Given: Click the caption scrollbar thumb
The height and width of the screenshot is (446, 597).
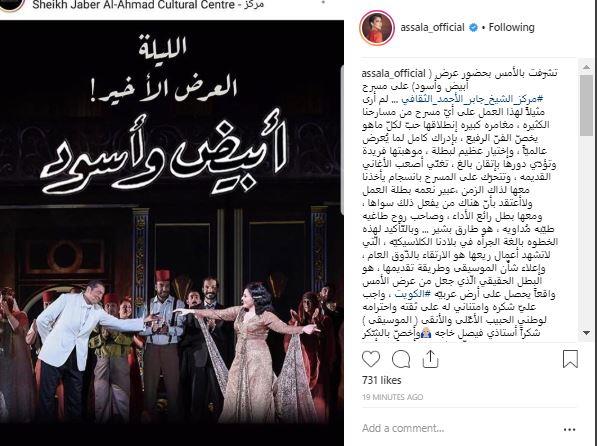Looking at the screenshot, I should [x=586, y=105].
